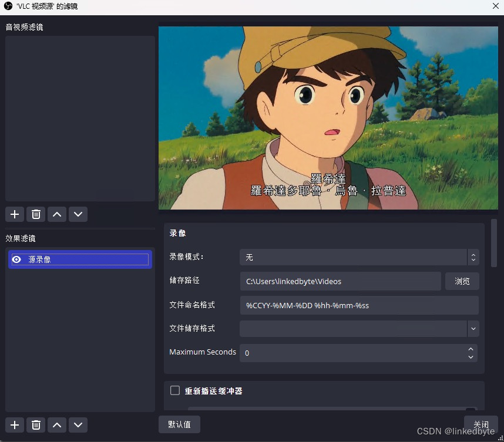Decrease Maximum Seconds with down arrow
This screenshot has height=442, width=504.
471,357
